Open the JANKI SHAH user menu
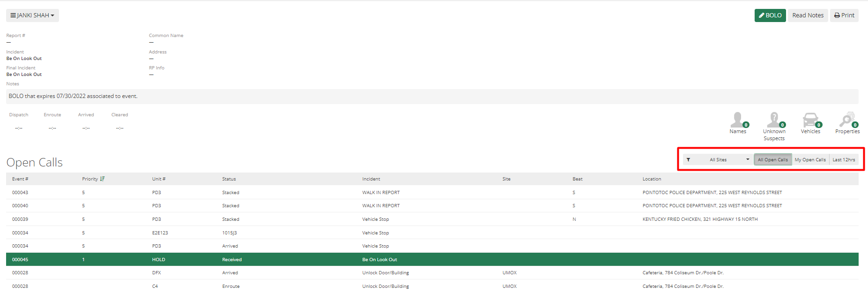 [32, 15]
